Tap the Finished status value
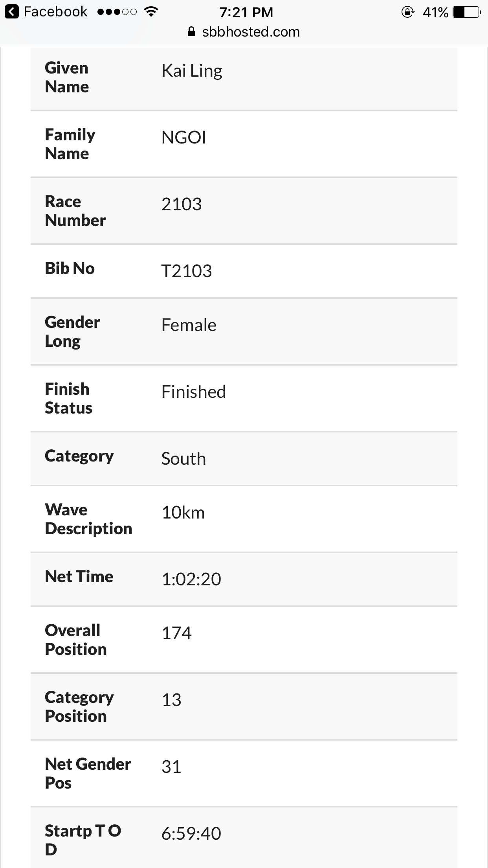The image size is (488, 868). (194, 392)
